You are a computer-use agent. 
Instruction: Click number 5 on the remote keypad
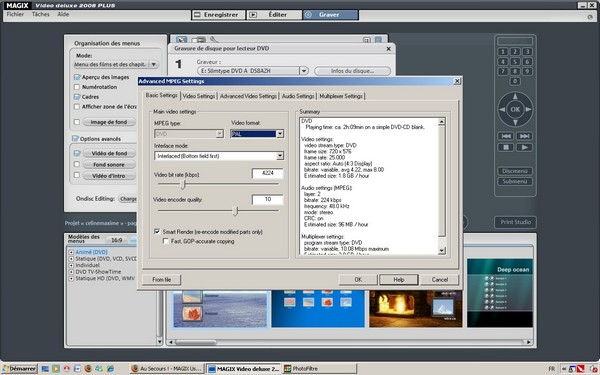515,61
